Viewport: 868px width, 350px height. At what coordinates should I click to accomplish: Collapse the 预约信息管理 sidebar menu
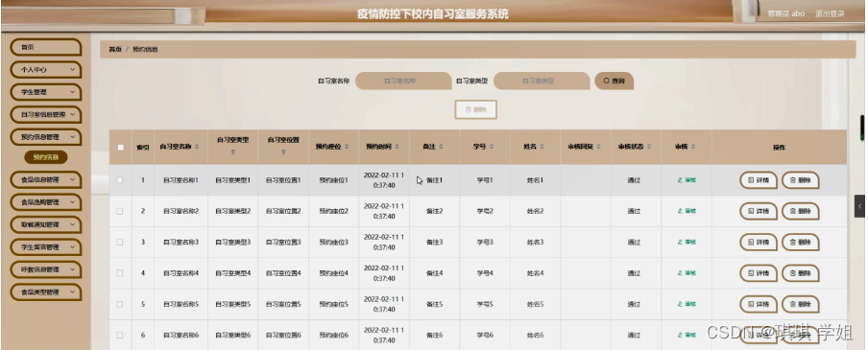46,137
